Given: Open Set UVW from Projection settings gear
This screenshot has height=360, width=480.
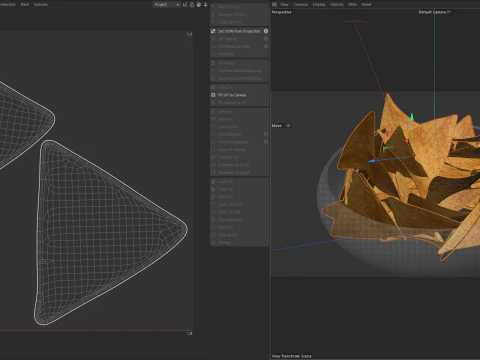Looking at the screenshot, I should click(x=266, y=31).
